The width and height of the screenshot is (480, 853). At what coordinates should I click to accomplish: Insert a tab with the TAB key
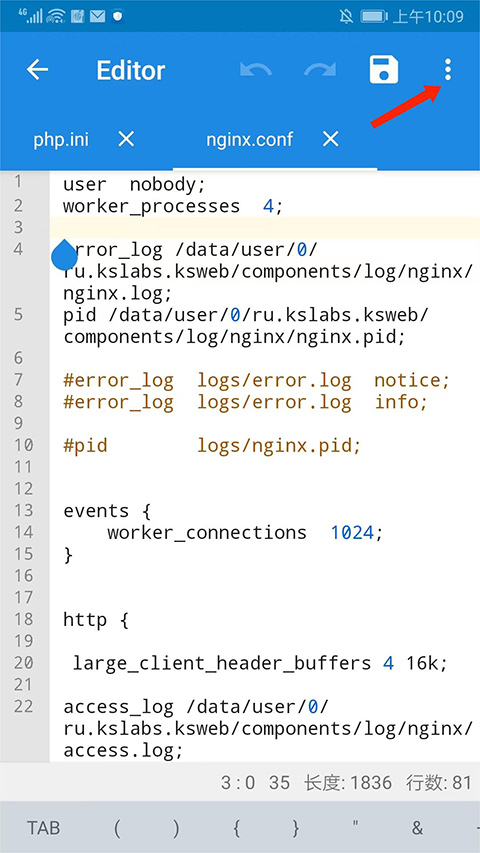point(44,828)
